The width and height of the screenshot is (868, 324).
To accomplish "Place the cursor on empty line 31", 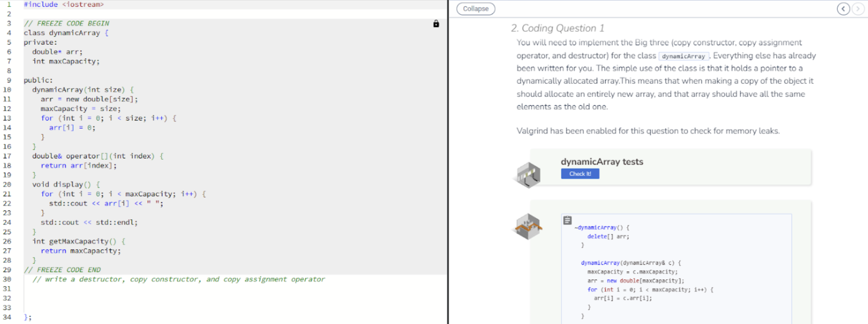I will pyautogui.click(x=235, y=289).
